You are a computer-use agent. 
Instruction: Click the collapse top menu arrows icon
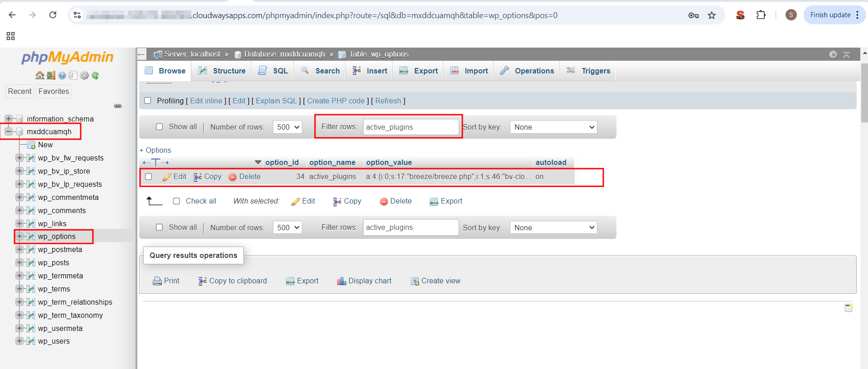tap(846, 54)
